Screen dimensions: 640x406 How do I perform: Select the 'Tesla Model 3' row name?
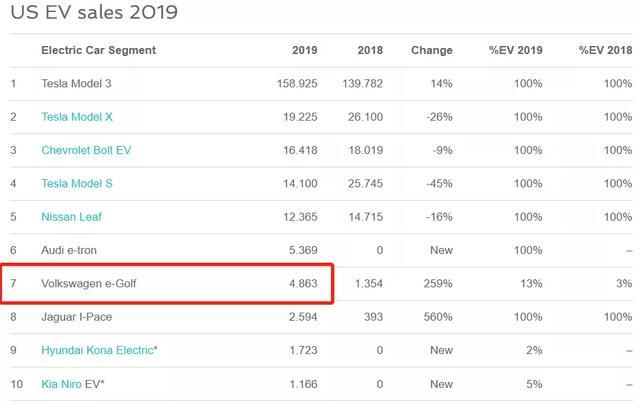76,84
